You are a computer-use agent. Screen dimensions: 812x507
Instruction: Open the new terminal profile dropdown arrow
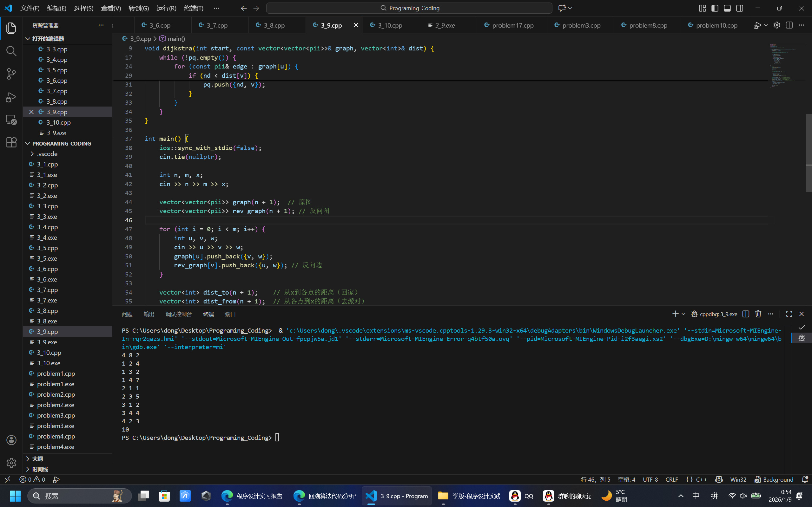pos(683,314)
